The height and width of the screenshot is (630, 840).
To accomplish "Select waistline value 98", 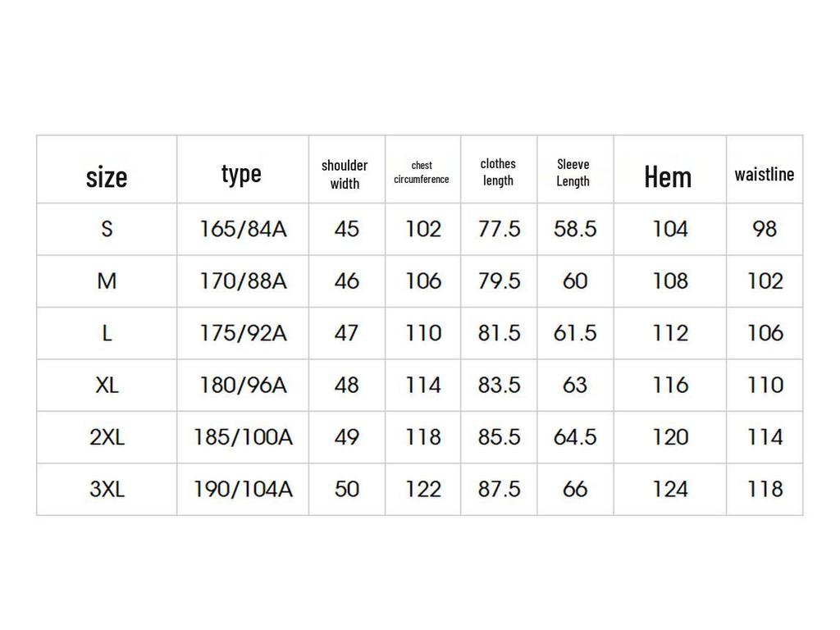I will point(765,229).
